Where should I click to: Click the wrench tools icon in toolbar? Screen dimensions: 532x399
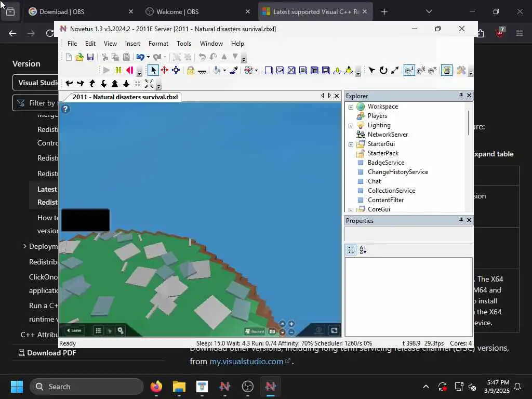click(x=461, y=70)
